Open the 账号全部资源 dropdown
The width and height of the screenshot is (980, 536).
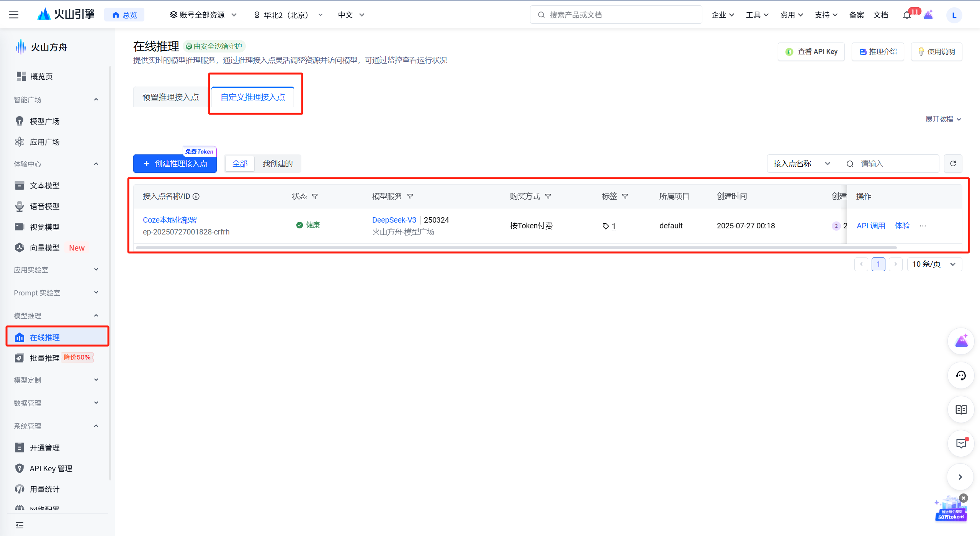203,15
